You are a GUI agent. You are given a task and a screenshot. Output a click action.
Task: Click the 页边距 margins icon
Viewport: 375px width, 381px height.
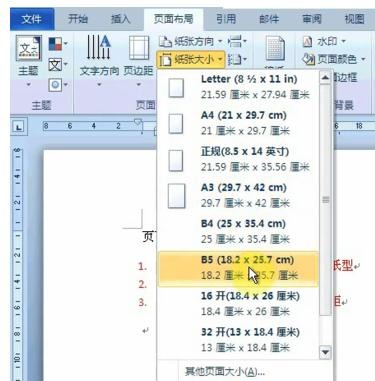click(139, 48)
